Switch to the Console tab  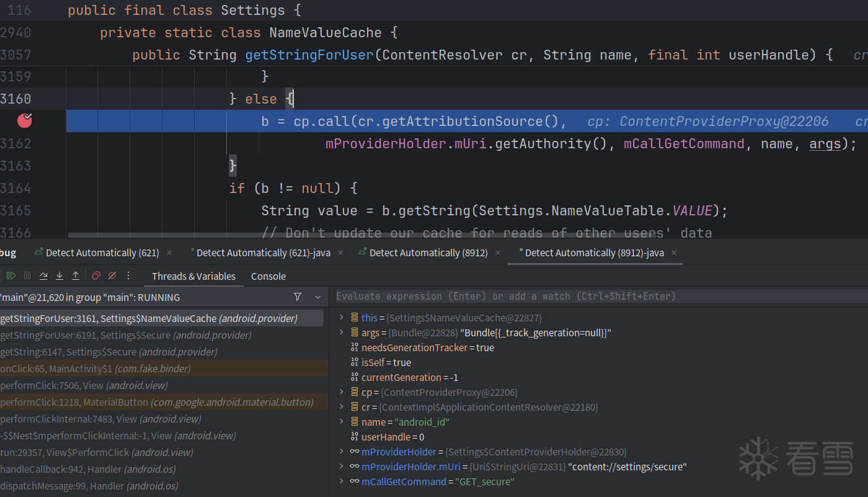point(268,276)
